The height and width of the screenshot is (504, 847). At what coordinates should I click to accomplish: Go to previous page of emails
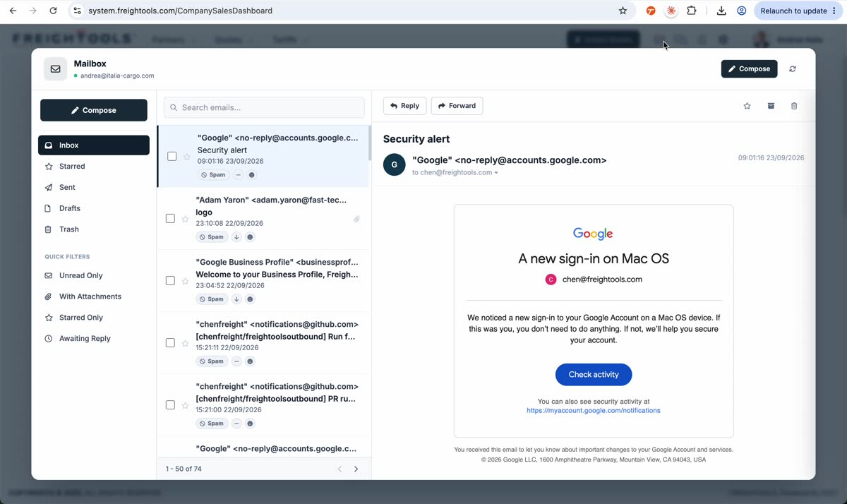pyautogui.click(x=340, y=469)
